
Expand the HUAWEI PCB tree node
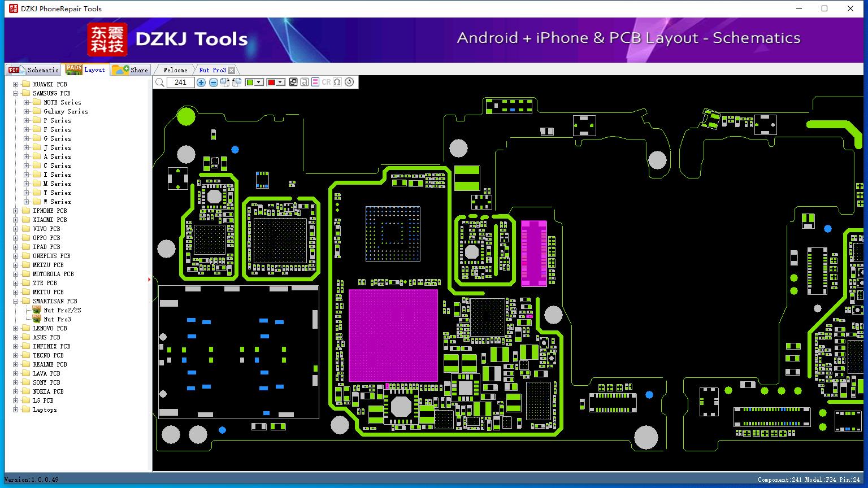(x=15, y=84)
